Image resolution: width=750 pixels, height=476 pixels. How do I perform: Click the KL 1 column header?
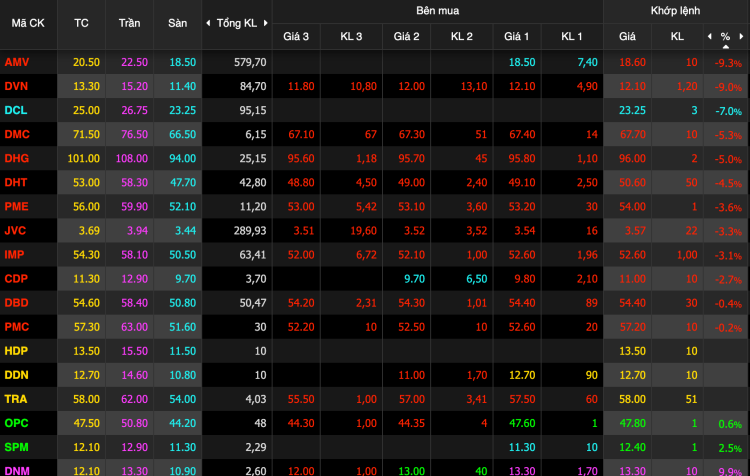pyautogui.click(x=572, y=36)
